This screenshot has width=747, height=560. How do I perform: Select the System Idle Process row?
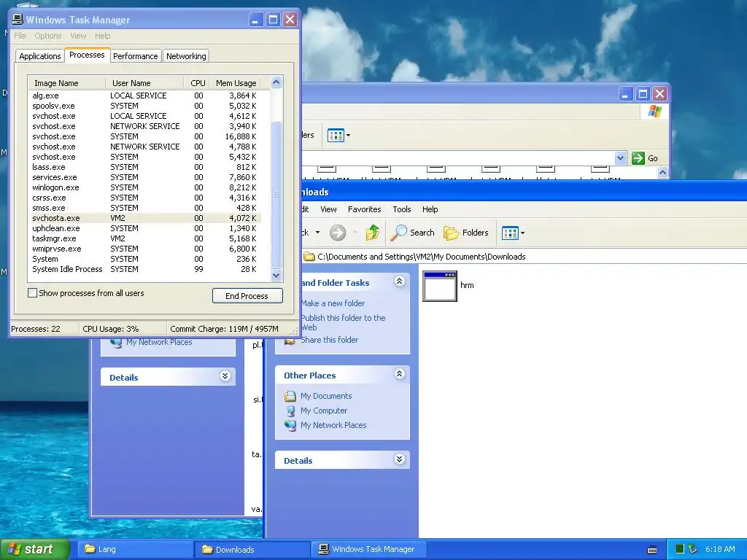click(x=145, y=269)
